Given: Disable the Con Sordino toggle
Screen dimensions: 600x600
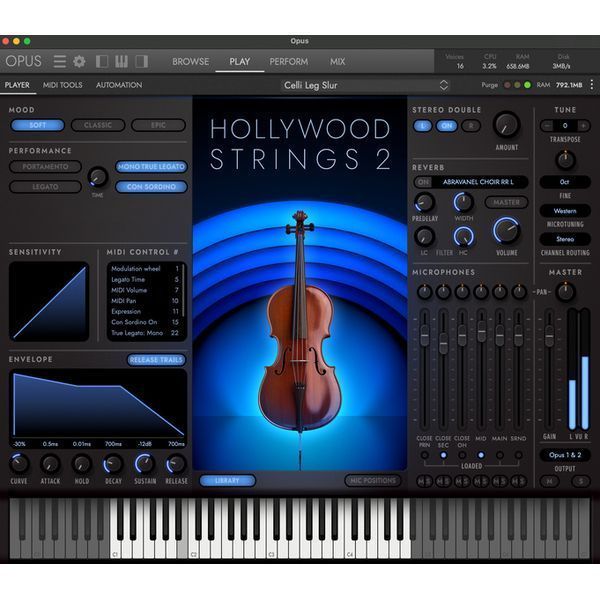Looking at the screenshot, I should tap(151, 187).
